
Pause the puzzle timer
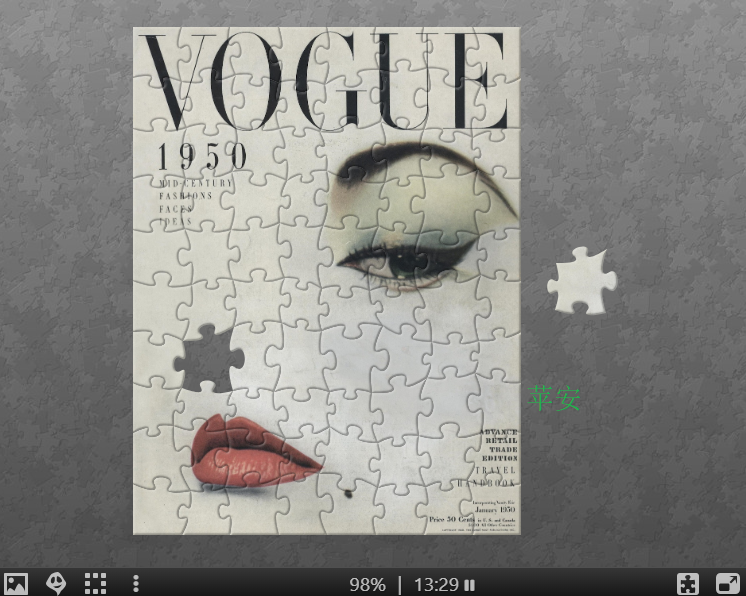point(470,585)
